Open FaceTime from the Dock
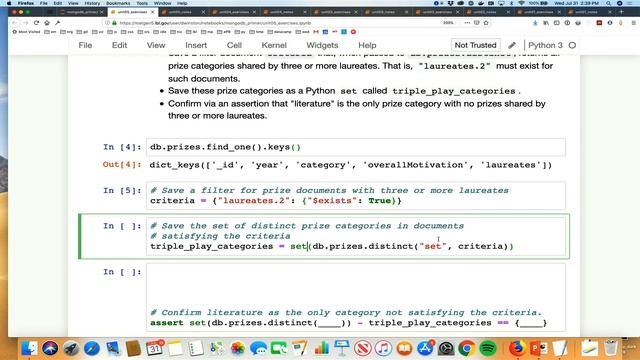Viewport: 640px width, 360px height. (279, 349)
